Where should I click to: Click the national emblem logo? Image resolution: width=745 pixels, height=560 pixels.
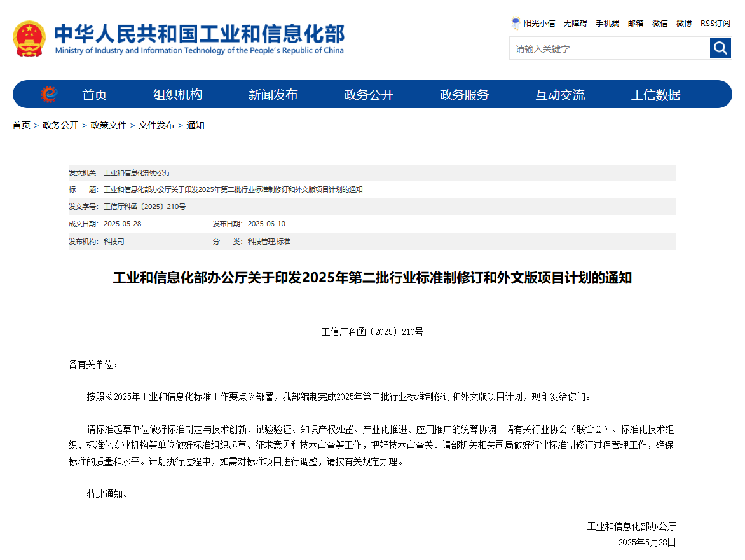29,39
